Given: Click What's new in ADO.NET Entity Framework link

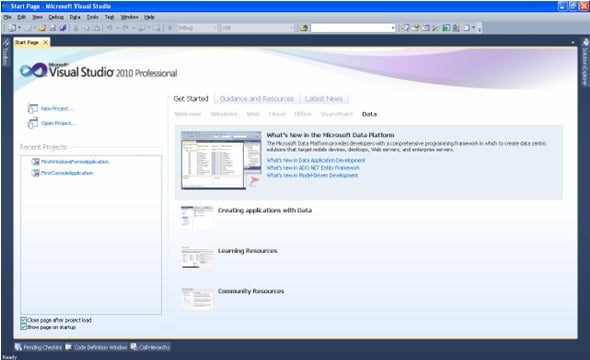Looking at the screenshot, I should tap(313, 168).
